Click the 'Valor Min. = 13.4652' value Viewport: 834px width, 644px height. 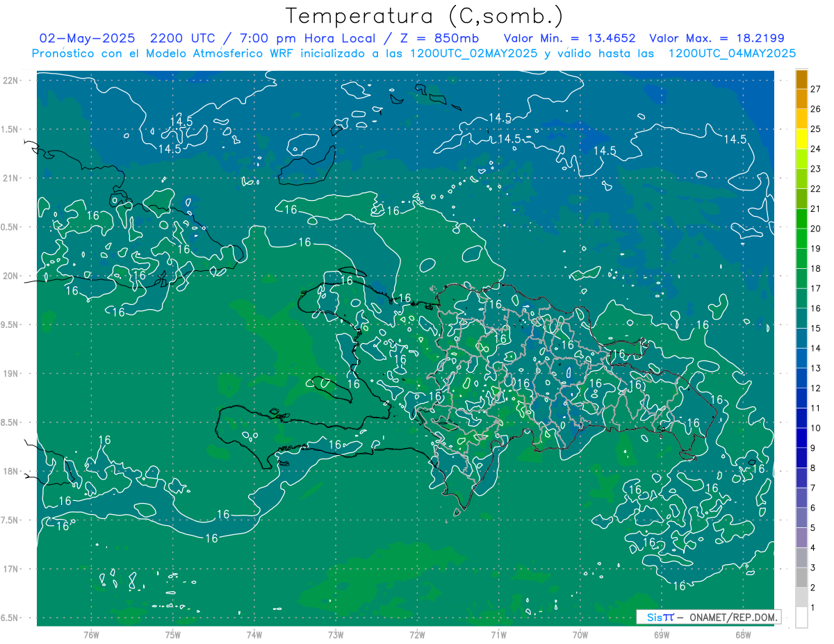pyautogui.click(x=570, y=38)
